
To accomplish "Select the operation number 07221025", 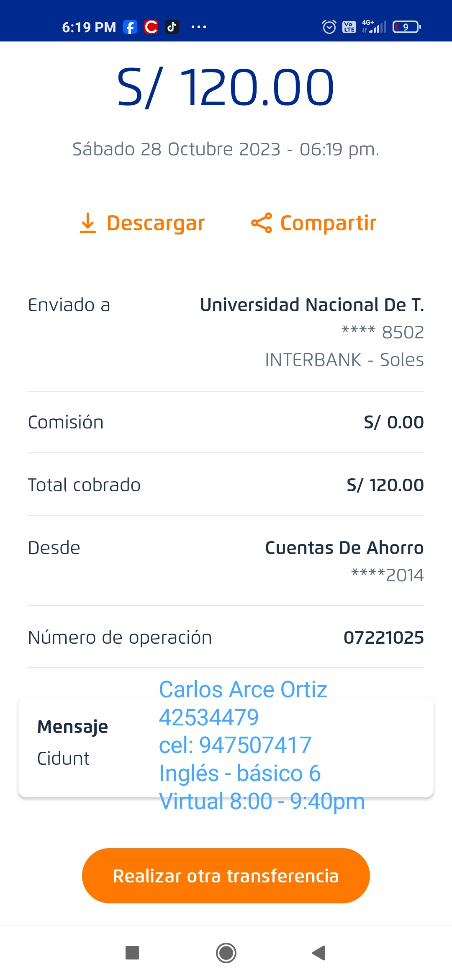I will (383, 637).
